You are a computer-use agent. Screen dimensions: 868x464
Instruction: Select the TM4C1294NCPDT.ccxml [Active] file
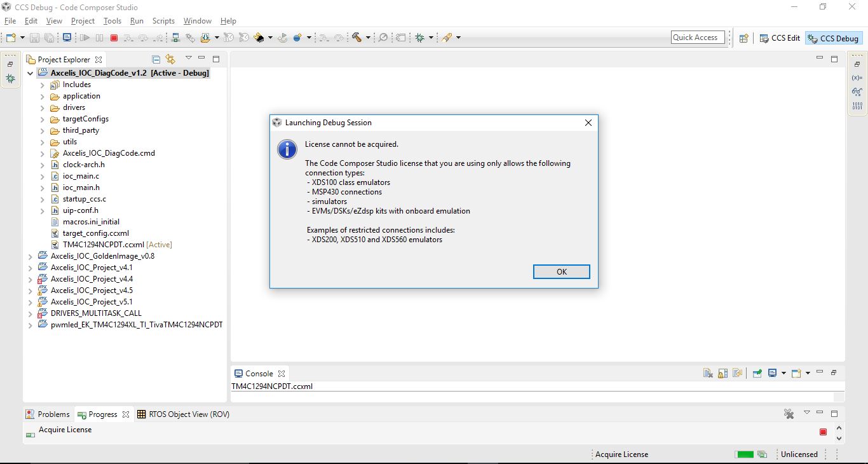117,245
